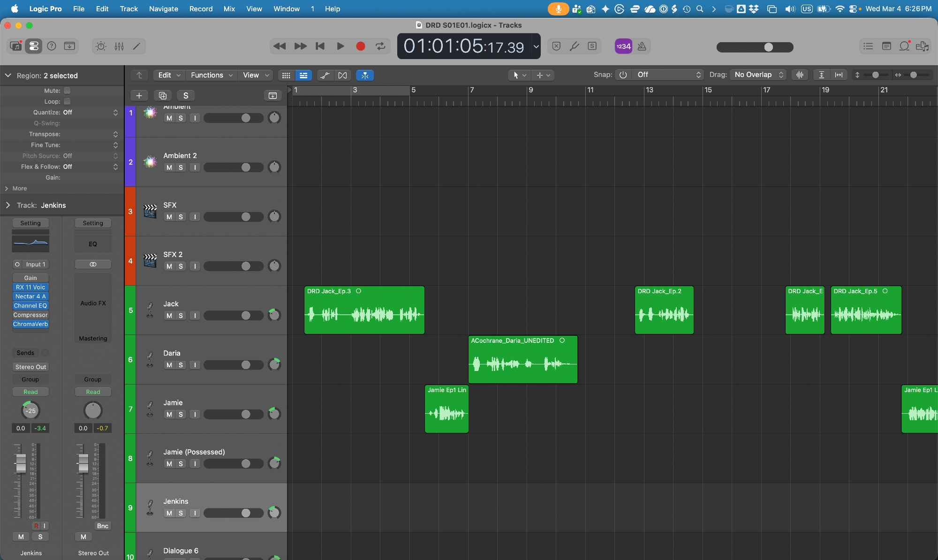Viewport: 938px width, 560px height.
Task: Click the Catch Playhead button
Action: pyautogui.click(x=365, y=75)
